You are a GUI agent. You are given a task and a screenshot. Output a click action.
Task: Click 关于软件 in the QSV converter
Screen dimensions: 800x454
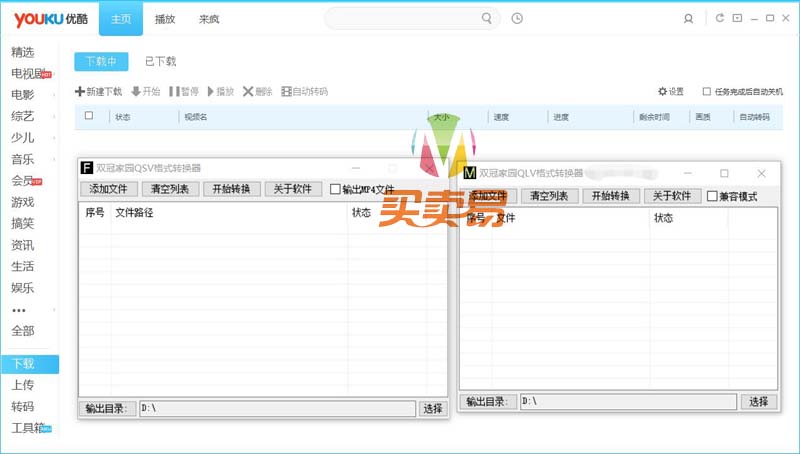coord(293,189)
